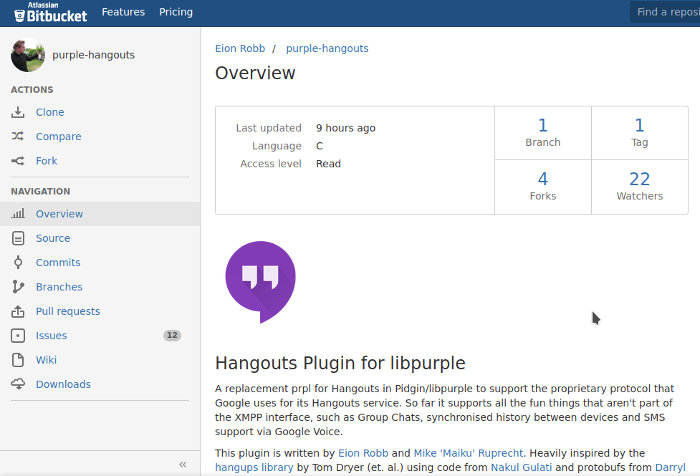
Task: Open the Features menu item
Action: (x=123, y=12)
